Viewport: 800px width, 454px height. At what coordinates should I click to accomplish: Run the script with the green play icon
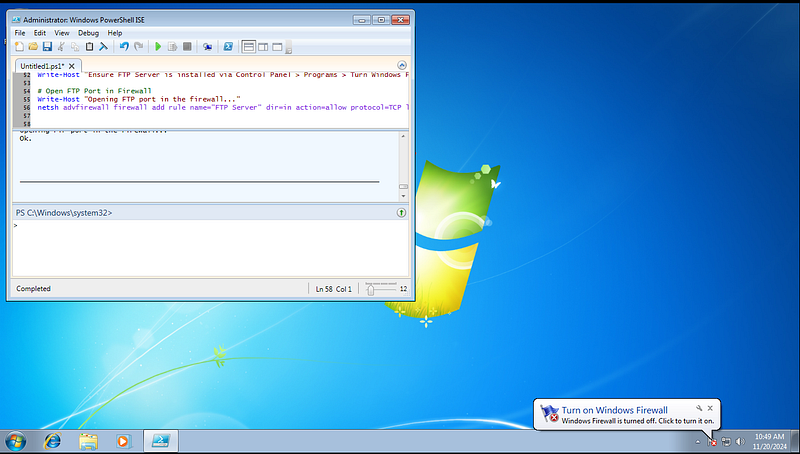pos(158,47)
